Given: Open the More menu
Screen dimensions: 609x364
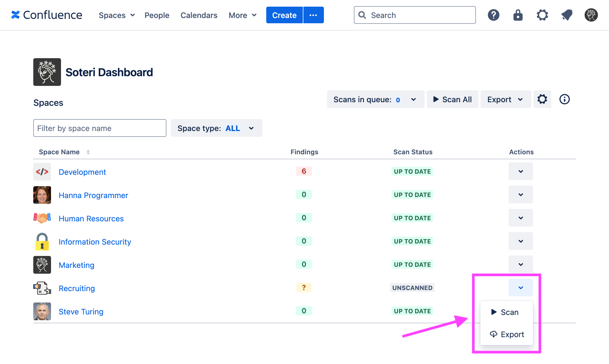Looking at the screenshot, I should (x=242, y=15).
